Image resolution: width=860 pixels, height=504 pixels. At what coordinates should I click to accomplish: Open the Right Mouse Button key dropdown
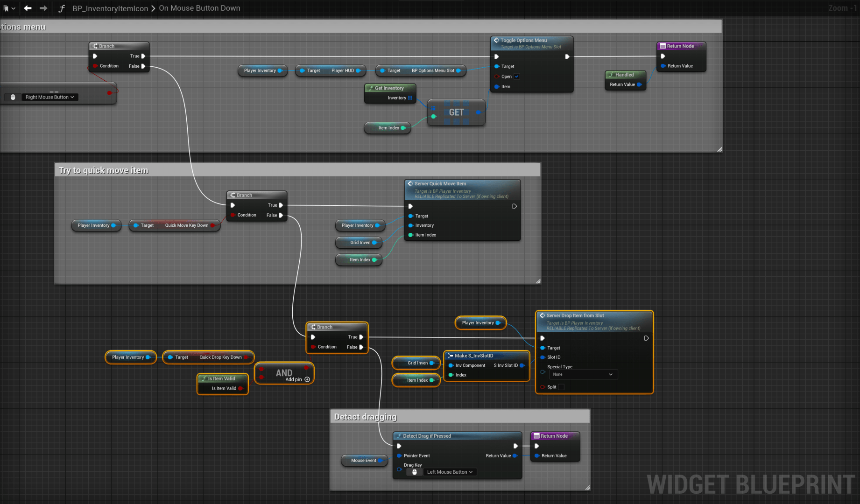pos(50,97)
